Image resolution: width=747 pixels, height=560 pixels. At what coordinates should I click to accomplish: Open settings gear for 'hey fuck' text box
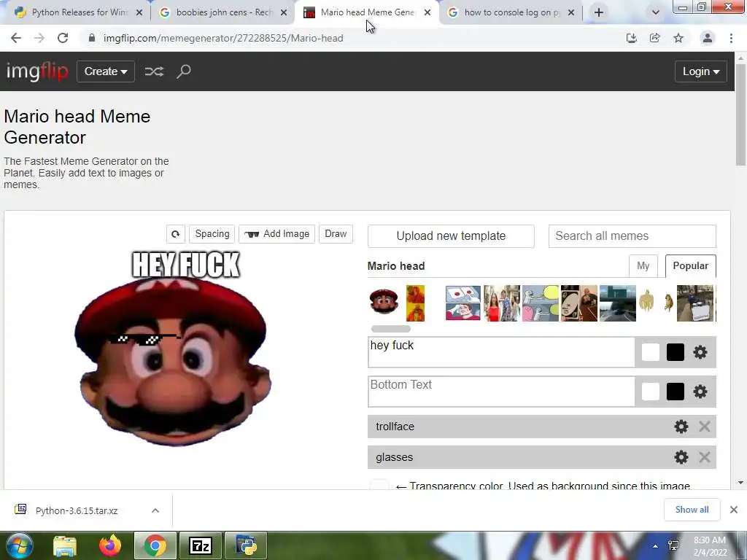[700, 352]
